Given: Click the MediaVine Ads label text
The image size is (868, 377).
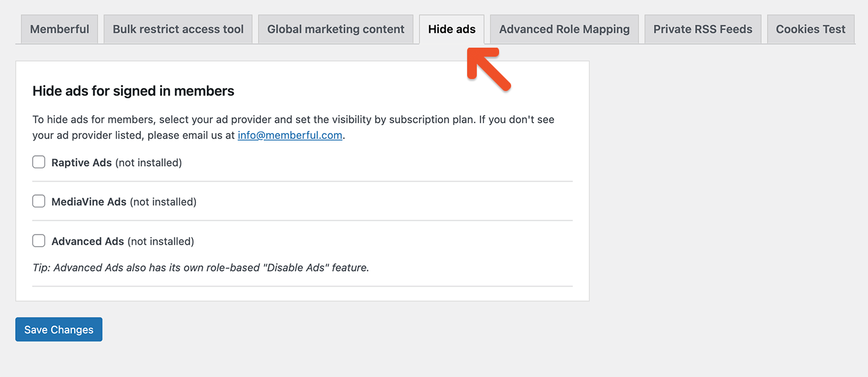Looking at the screenshot, I should coord(87,201).
